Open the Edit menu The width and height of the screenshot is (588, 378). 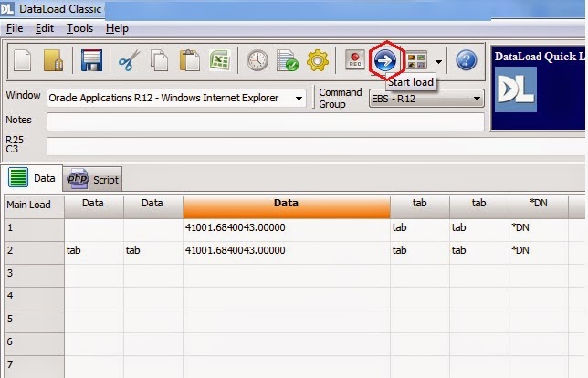[x=45, y=28]
